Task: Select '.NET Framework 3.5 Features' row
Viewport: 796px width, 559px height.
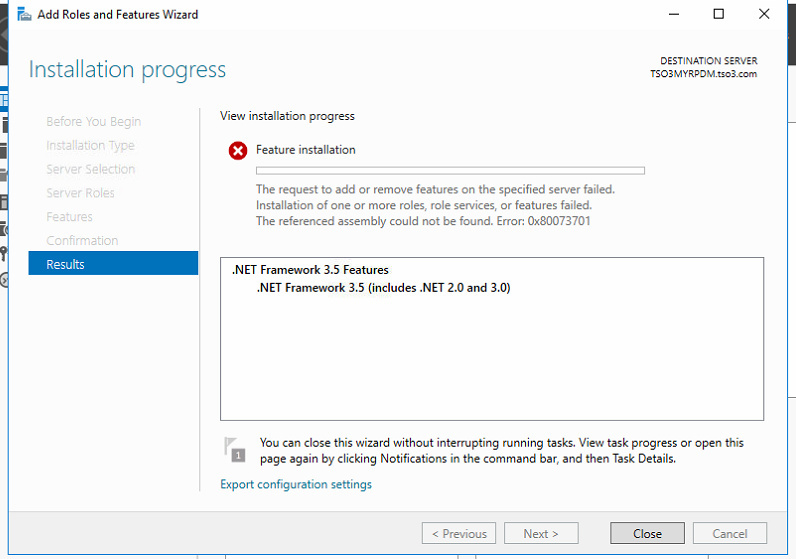Action: click(310, 270)
